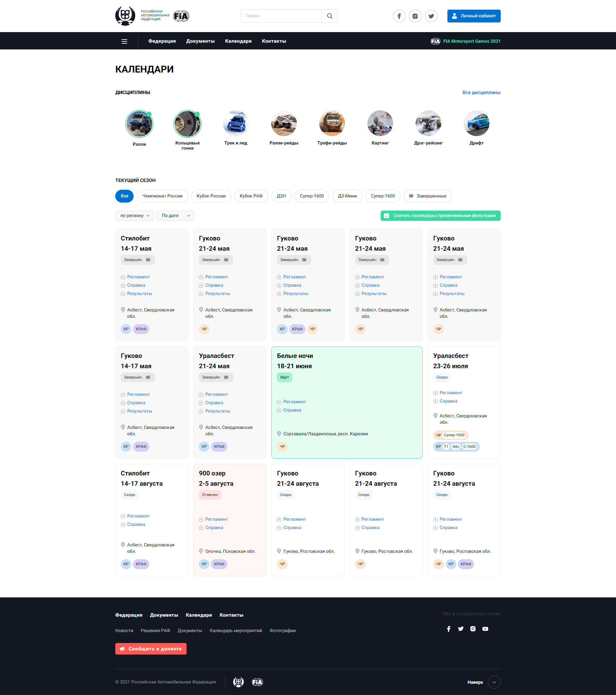This screenshot has width=616, height=695.
Task: Click Новости footer link
Action: coord(124,630)
